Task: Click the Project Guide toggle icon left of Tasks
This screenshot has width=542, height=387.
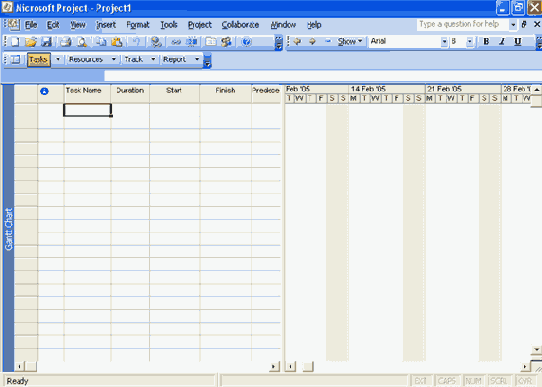Action: coord(15,59)
